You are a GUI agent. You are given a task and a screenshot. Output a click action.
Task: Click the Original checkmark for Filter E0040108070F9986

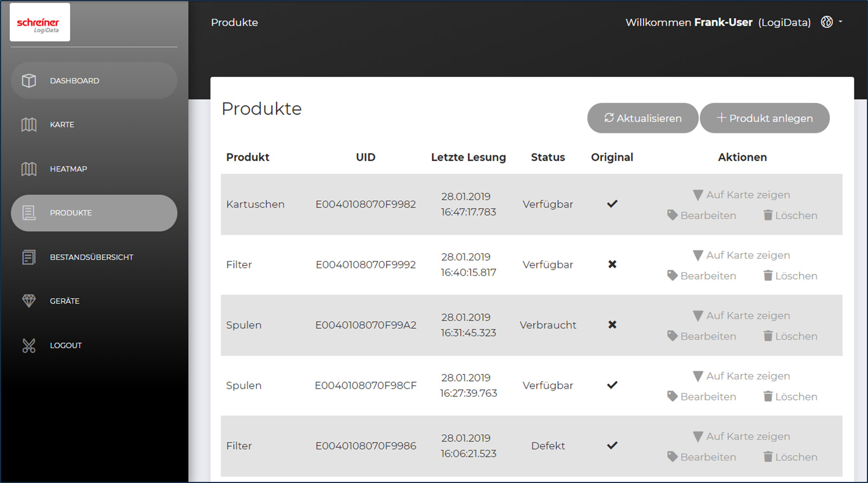pyautogui.click(x=612, y=446)
